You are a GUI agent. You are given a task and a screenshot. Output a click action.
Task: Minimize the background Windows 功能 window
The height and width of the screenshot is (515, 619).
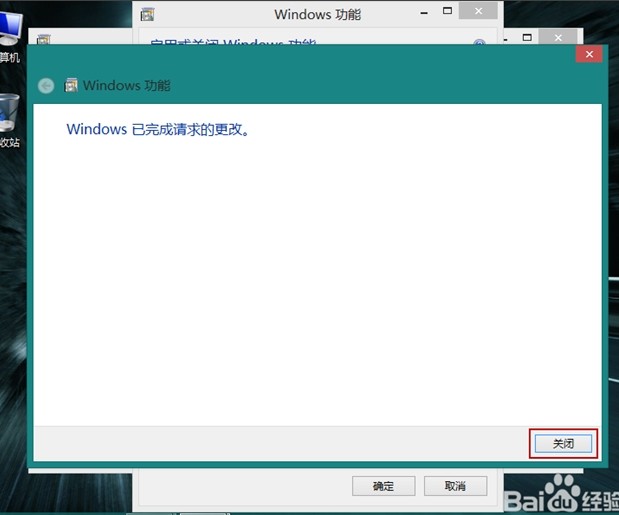(x=424, y=12)
